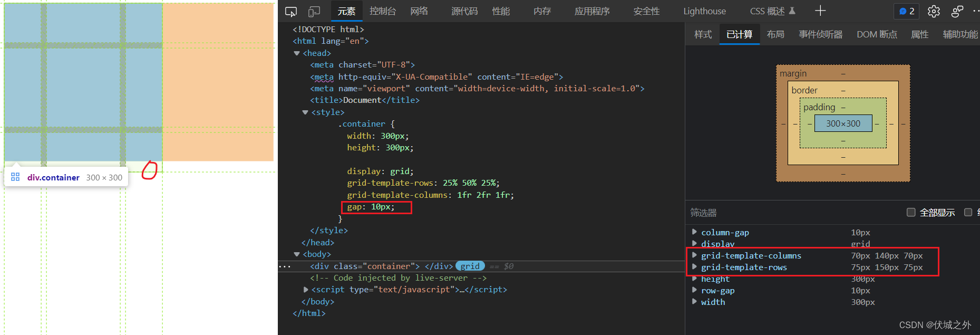Screen dimensions: 980x335
Task: Open the DOM 断点 sidebar tab
Action: coord(877,34)
